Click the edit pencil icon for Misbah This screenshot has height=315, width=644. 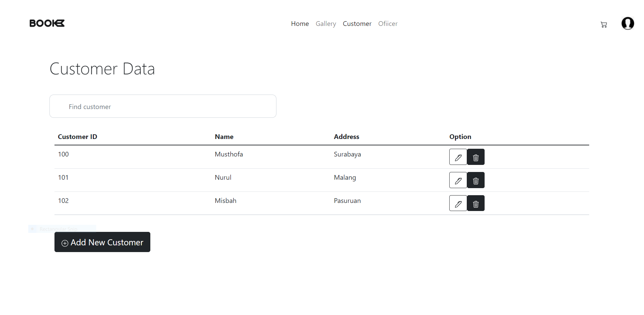(458, 203)
